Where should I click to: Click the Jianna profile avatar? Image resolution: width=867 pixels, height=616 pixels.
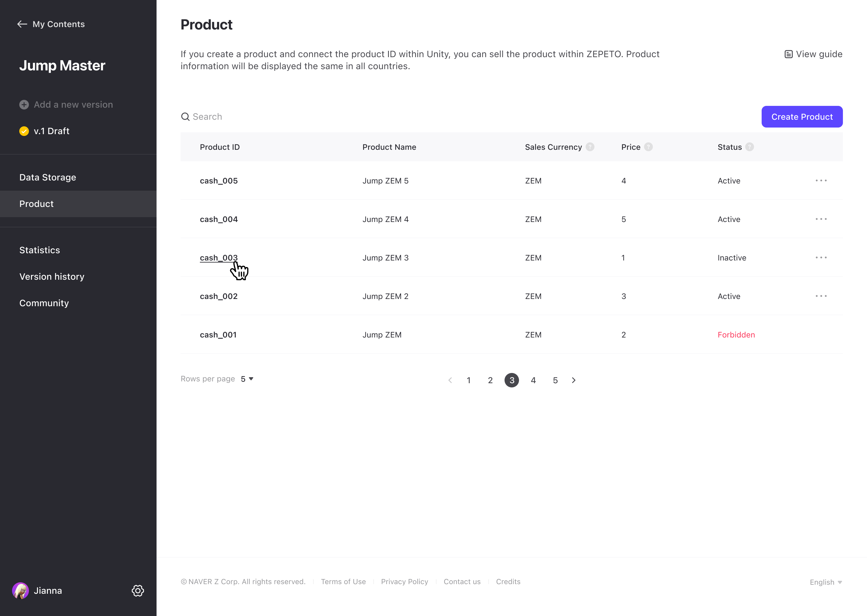coord(20,591)
